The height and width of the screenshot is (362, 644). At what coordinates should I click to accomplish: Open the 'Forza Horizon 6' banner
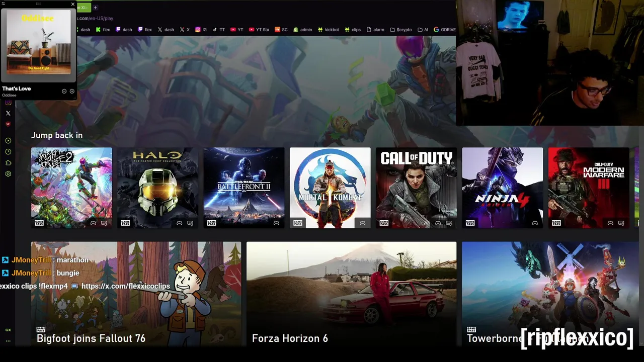(352, 294)
